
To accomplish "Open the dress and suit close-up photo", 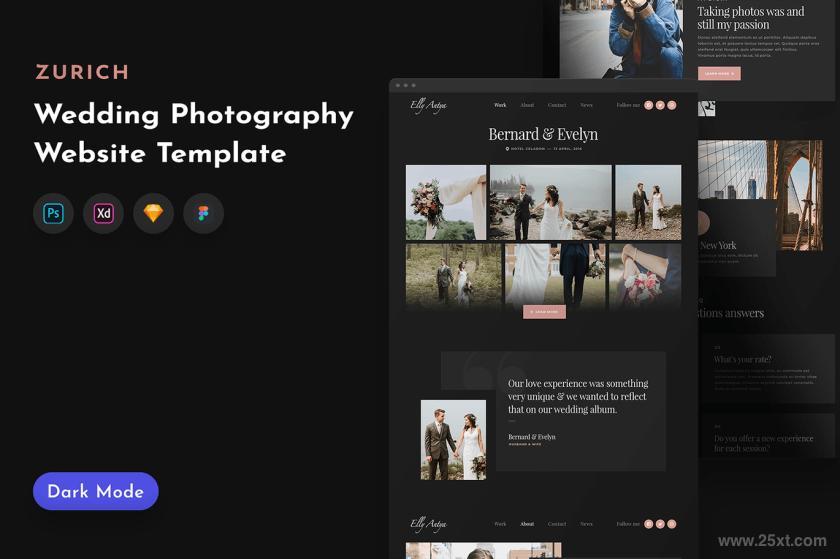I will click(x=556, y=275).
